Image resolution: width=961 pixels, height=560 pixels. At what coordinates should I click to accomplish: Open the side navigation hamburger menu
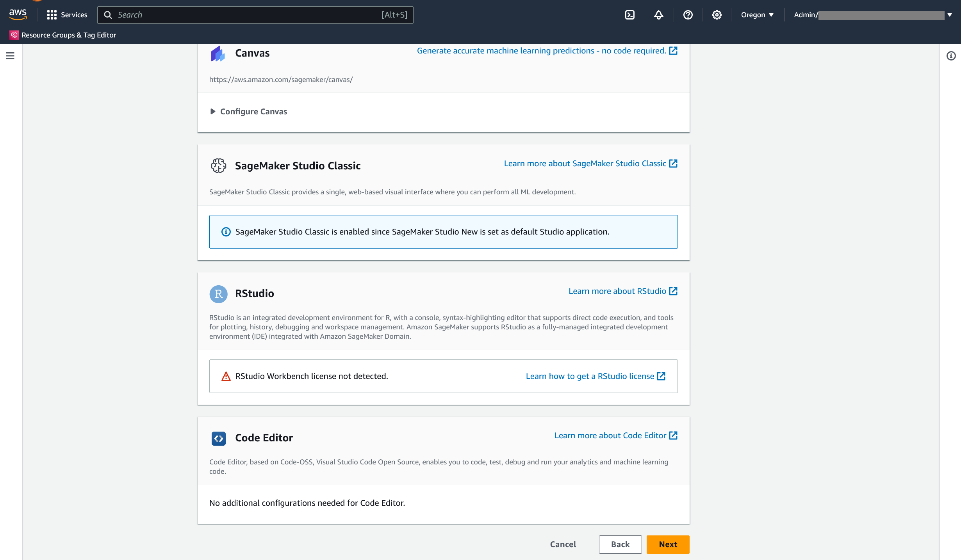(10, 56)
